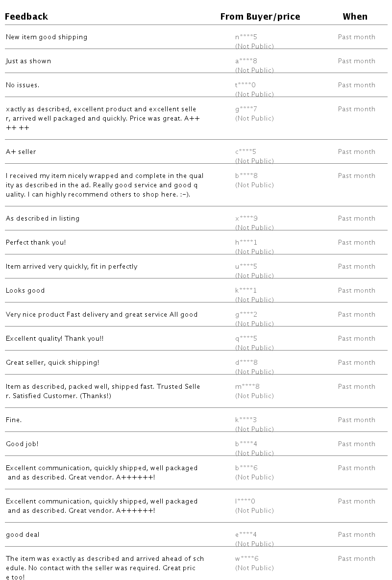Click buyer q****5 username

point(246,338)
